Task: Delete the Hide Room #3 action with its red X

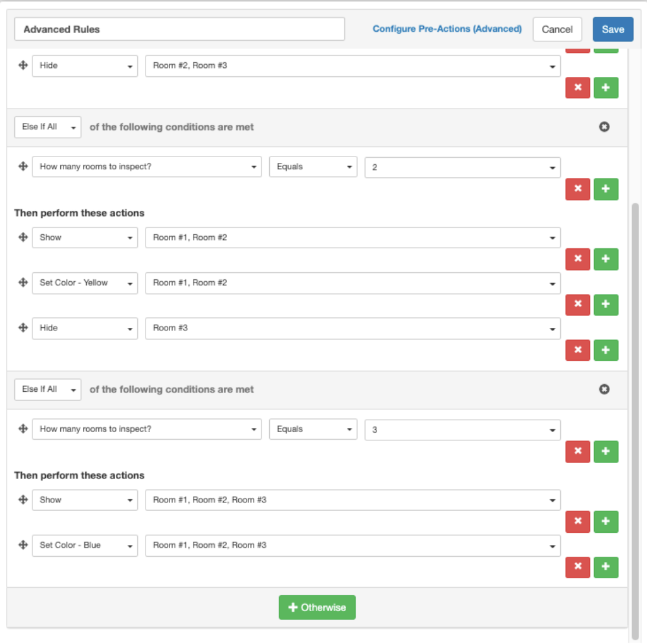Action: coord(577,350)
